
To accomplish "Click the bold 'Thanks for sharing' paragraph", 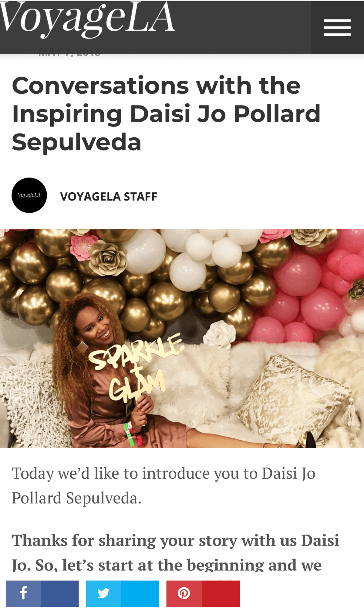I will [175, 552].
